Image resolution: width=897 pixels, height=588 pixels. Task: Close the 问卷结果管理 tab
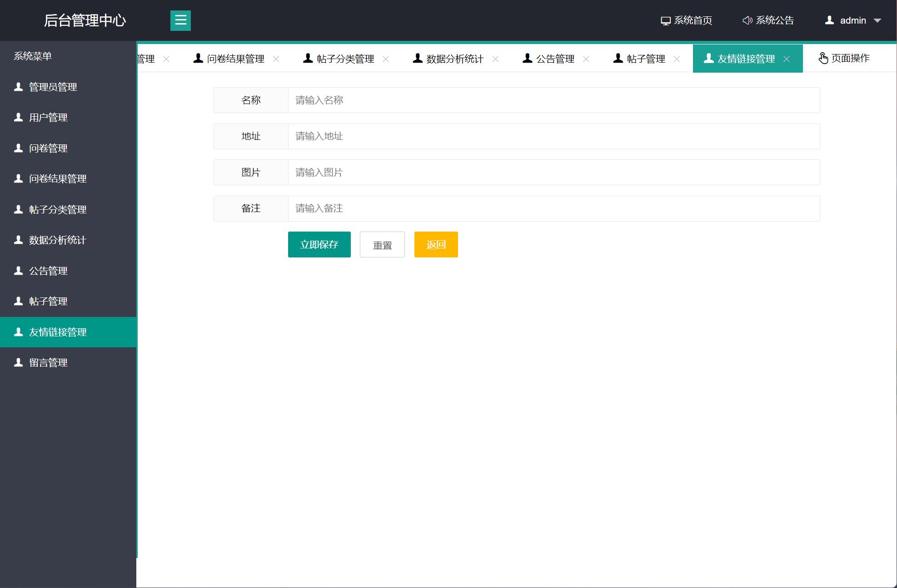(x=276, y=59)
